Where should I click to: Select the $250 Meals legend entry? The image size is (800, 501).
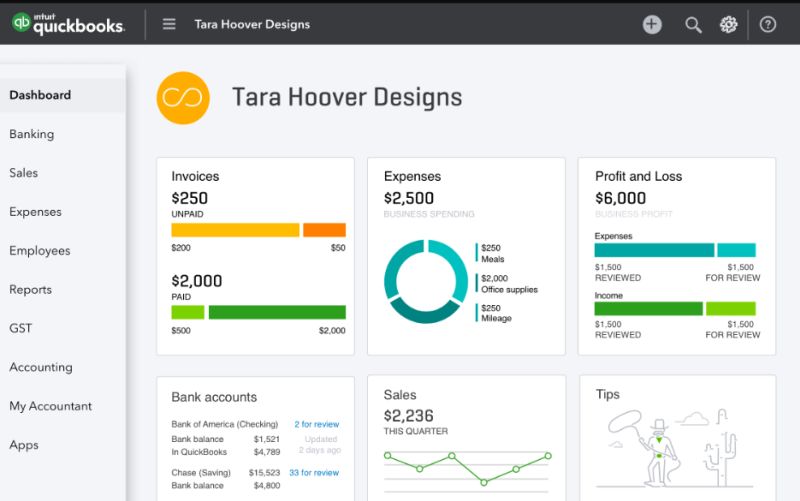tap(490, 253)
